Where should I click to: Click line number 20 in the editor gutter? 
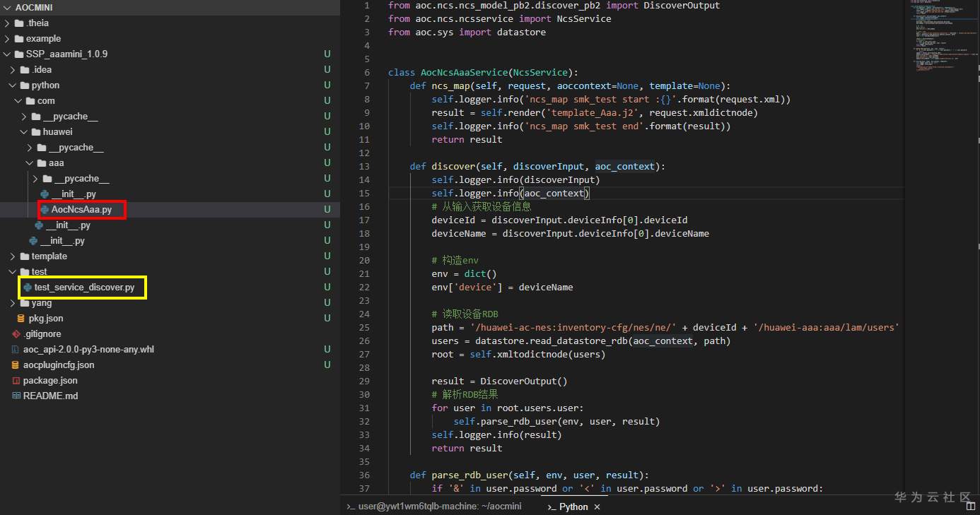click(x=364, y=260)
